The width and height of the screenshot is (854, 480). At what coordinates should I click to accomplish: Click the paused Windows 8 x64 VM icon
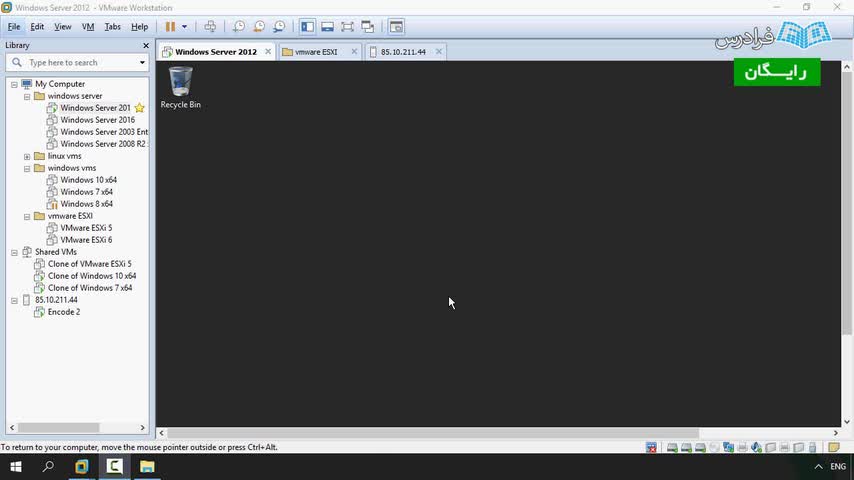coord(52,204)
